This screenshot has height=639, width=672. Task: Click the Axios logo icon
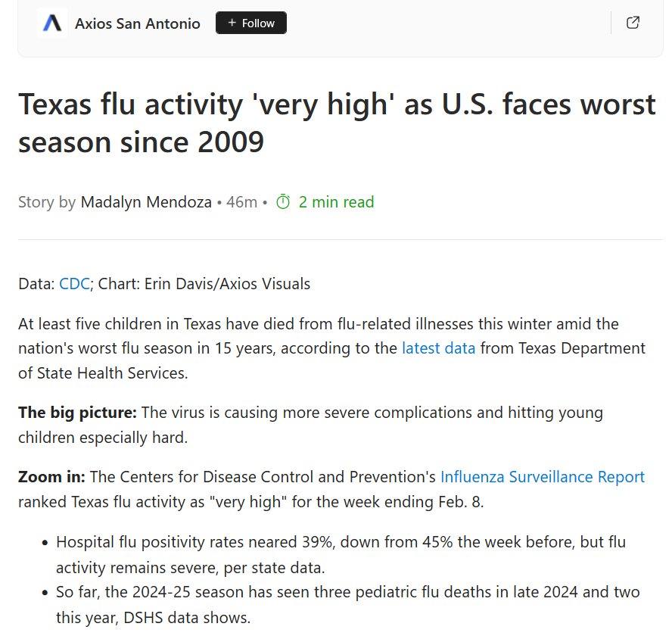click(52, 23)
